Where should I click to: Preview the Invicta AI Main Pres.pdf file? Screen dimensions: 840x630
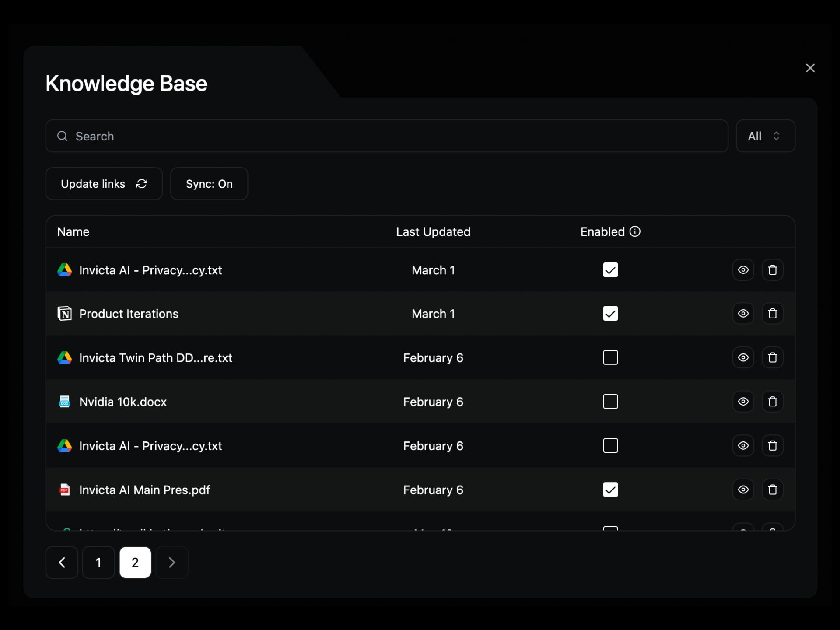743,490
